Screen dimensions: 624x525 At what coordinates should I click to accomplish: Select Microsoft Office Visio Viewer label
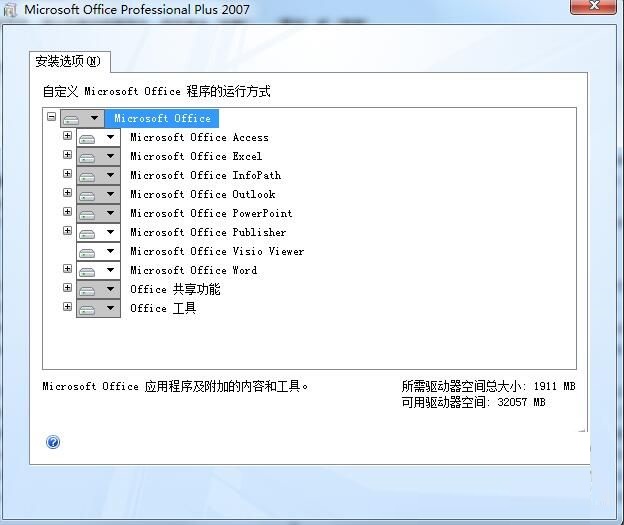pyautogui.click(x=217, y=251)
